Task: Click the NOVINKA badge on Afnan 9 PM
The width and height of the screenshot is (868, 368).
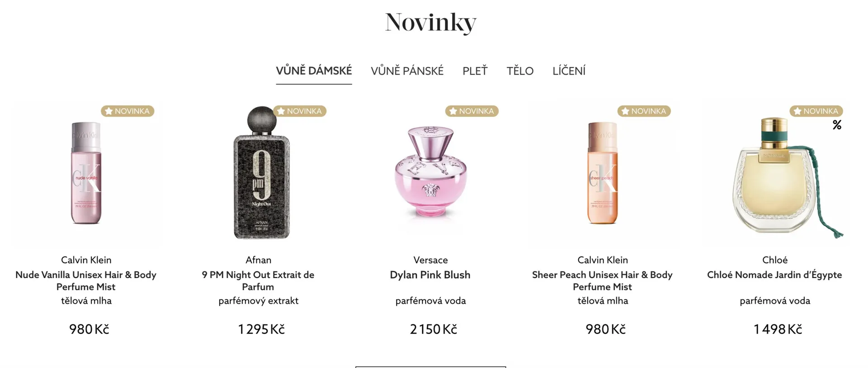Action: point(300,111)
